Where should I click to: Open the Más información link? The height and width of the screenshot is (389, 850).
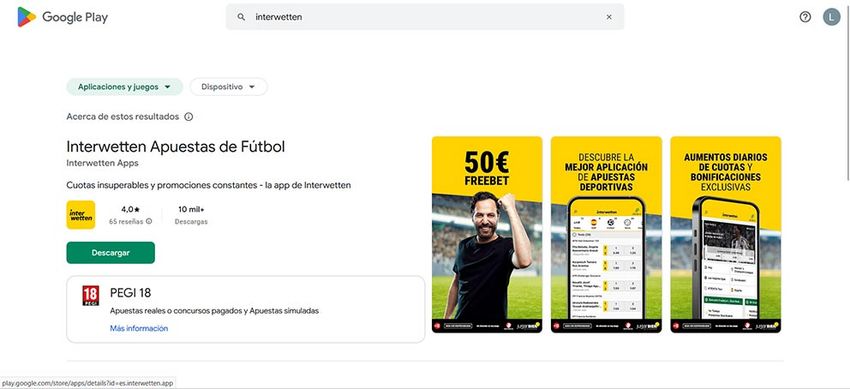[139, 328]
